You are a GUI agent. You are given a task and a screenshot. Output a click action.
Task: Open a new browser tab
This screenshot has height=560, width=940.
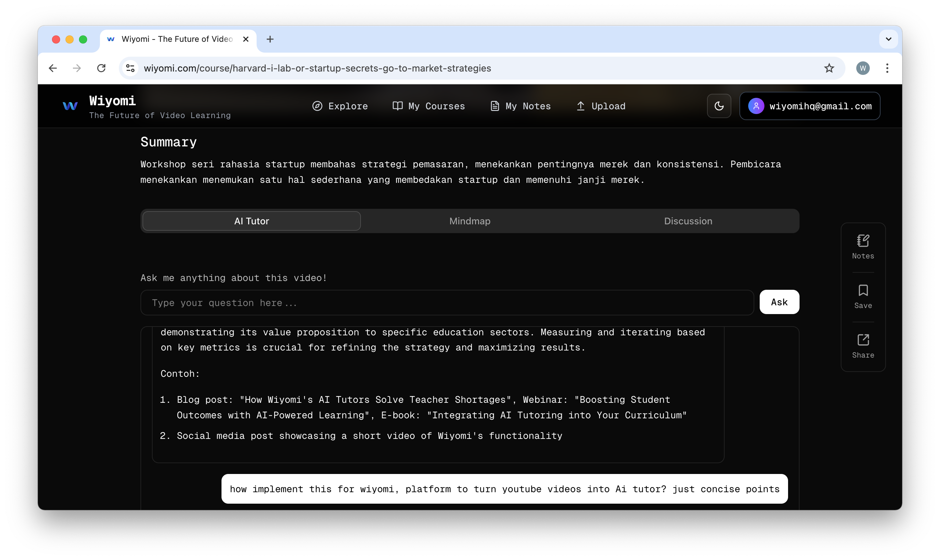coord(270,39)
